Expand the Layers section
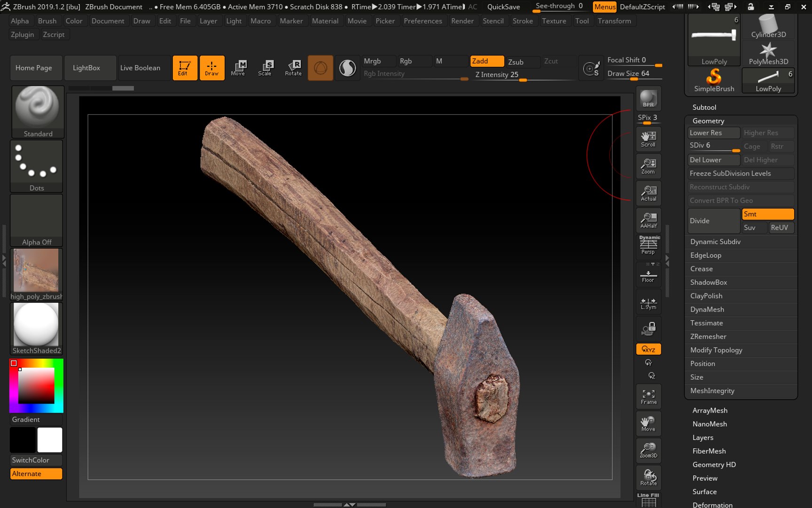812x508 pixels. (x=703, y=437)
